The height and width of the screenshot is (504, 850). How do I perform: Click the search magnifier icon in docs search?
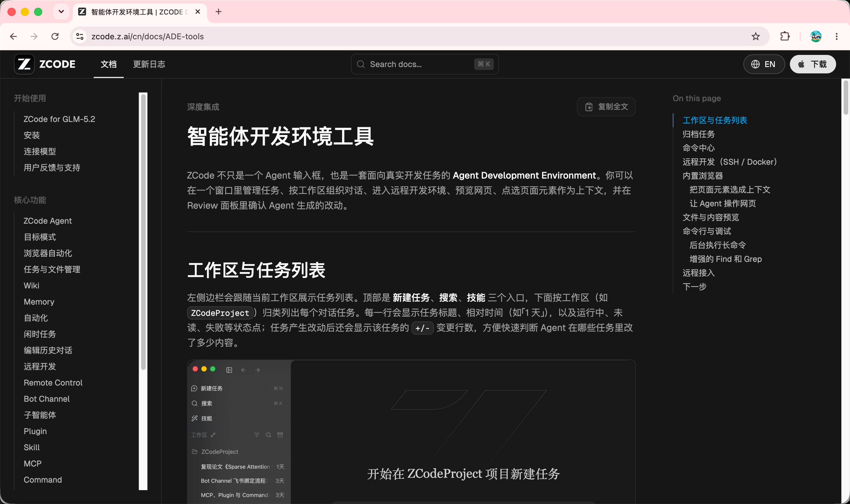pyautogui.click(x=361, y=64)
